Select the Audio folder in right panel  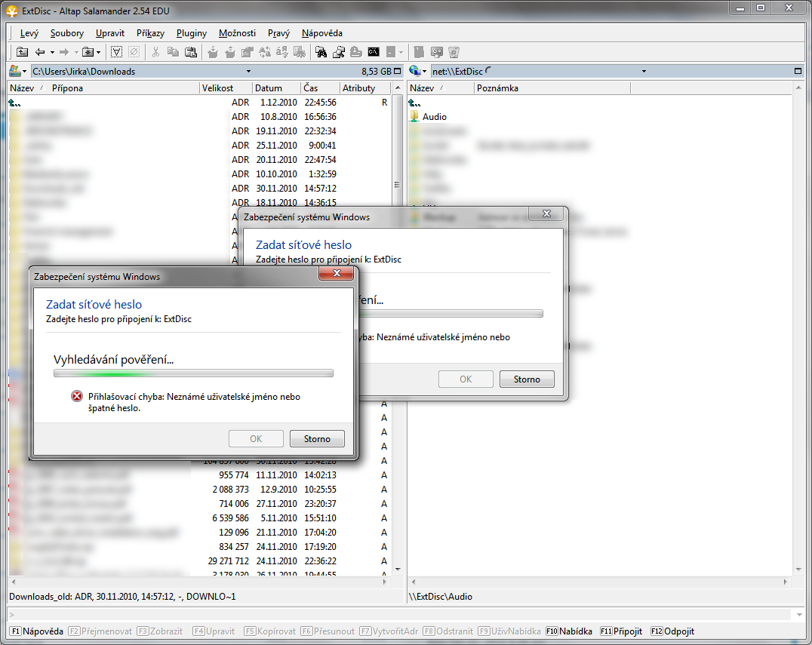click(x=434, y=117)
